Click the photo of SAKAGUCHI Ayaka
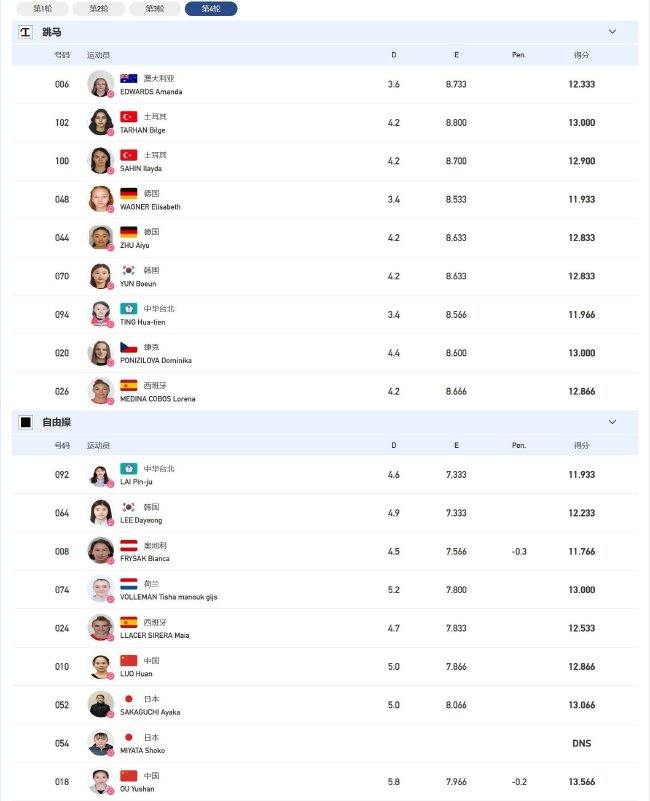Screen dimensions: 650x801 (100, 704)
